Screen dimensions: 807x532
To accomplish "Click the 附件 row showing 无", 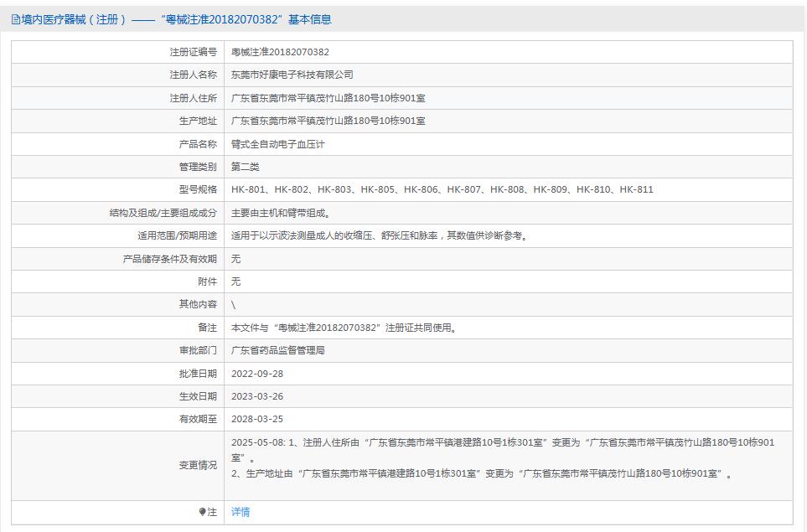I will point(238,281).
